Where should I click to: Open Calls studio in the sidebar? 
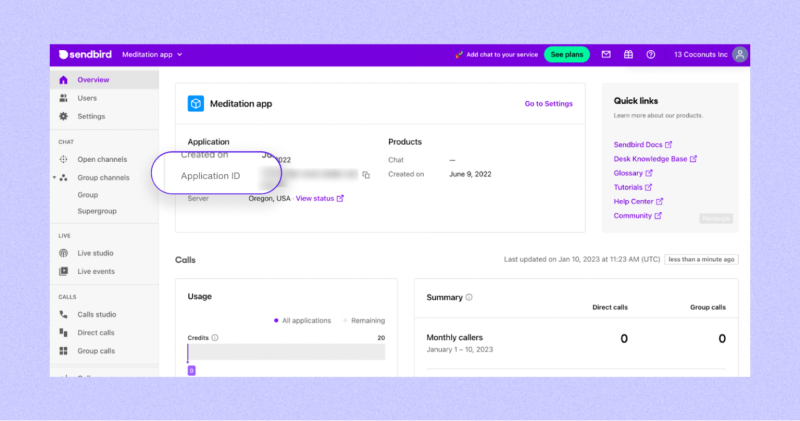tap(97, 314)
